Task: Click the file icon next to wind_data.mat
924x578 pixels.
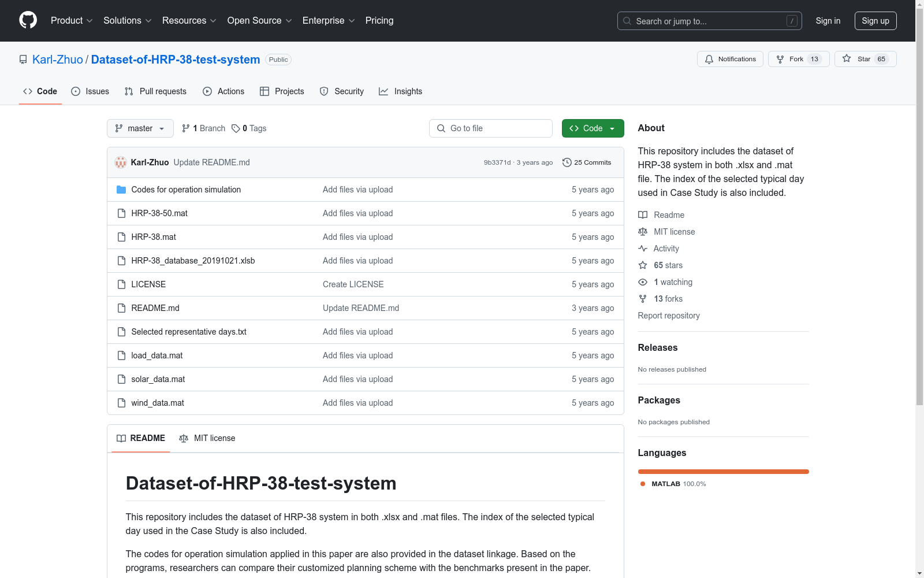Action: (121, 403)
